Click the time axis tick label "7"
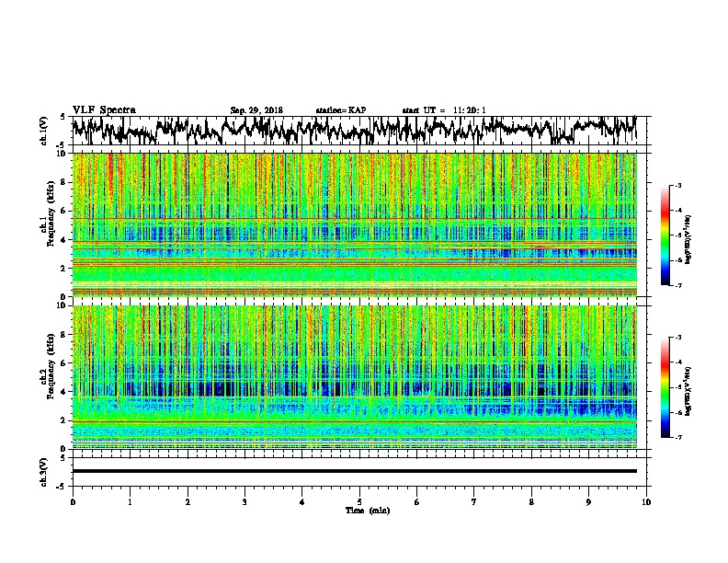Screen dimensions: 728x563 coord(474,502)
